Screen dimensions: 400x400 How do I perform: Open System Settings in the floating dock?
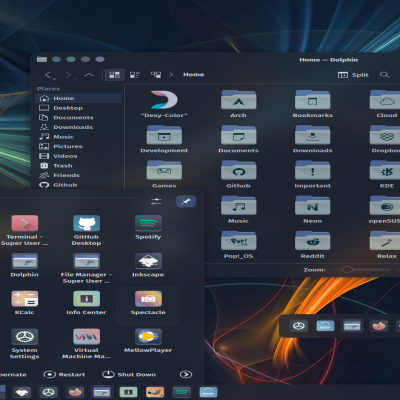(x=299, y=326)
